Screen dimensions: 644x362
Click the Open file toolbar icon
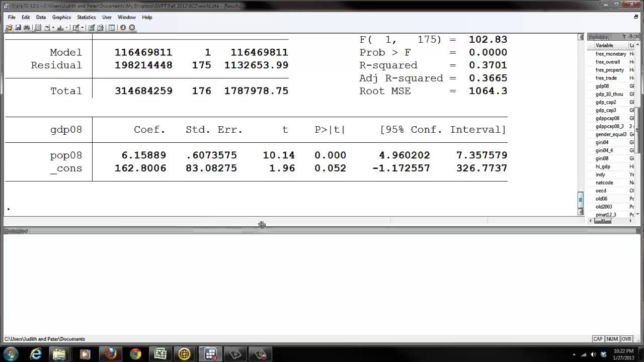coord(9,28)
